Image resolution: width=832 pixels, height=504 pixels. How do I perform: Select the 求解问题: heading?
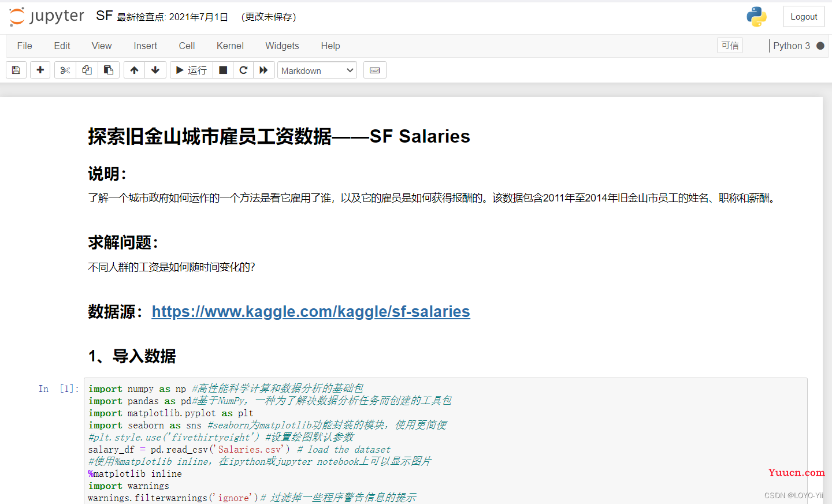pyautogui.click(x=123, y=242)
